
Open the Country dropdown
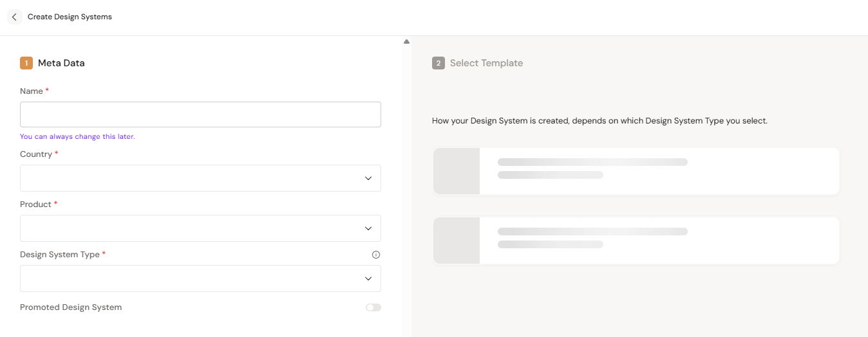pos(193,178)
